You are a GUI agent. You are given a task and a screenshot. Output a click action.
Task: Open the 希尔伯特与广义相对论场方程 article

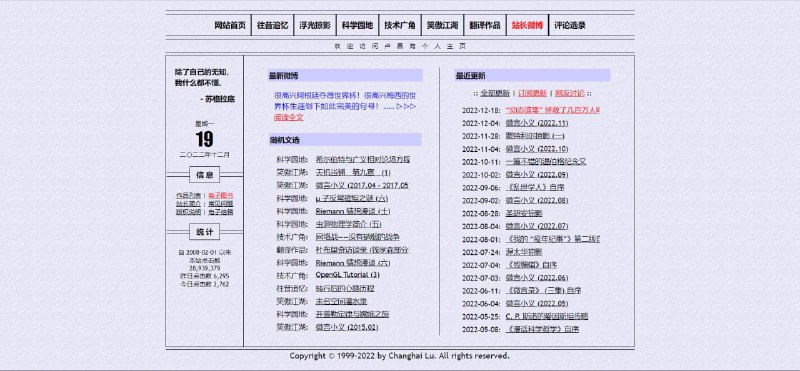coord(363,159)
